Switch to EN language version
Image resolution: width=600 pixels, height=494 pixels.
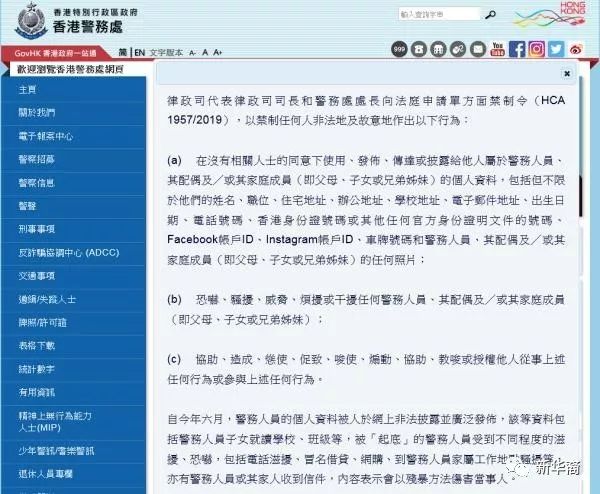tap(140, 52)
